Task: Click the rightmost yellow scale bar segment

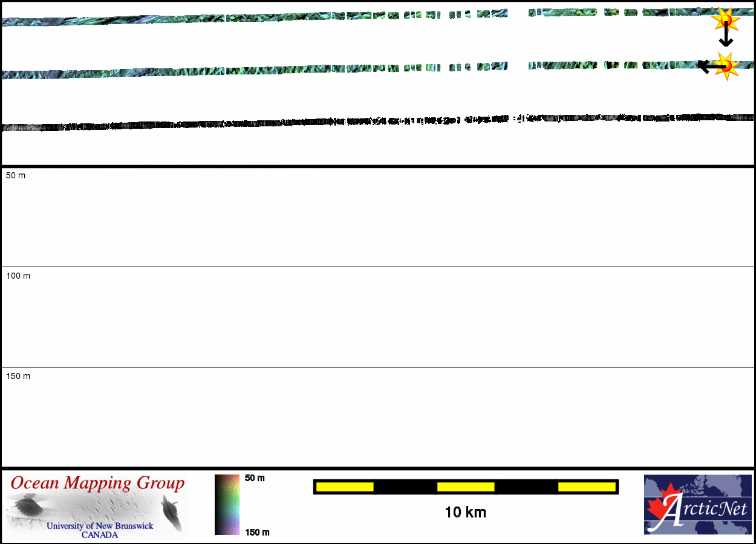Action: pyautogui.click(x=586, y=487)
